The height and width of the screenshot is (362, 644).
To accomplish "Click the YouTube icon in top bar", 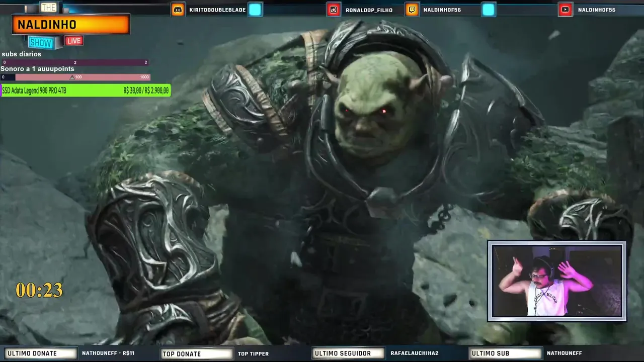I will 566,10.
